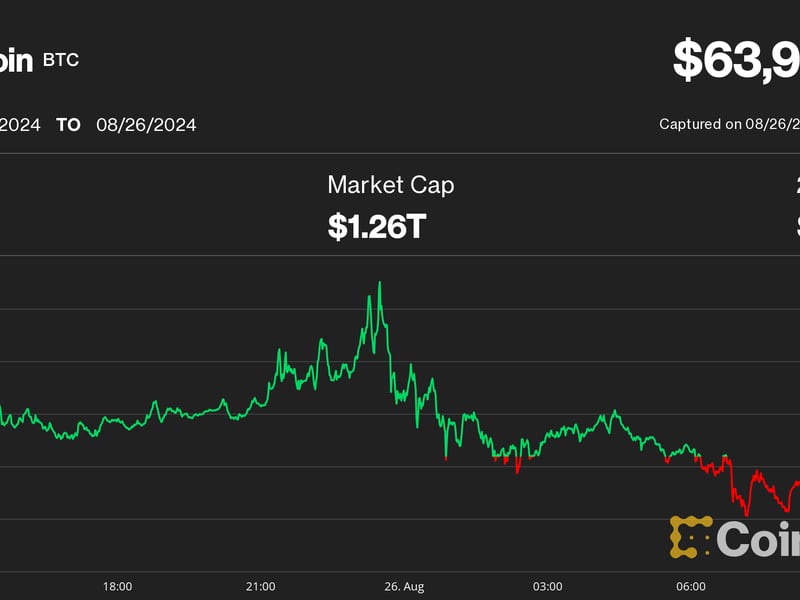Click the TO date range separator
This screenshot has width=800, height=600.
pos(68,125)
